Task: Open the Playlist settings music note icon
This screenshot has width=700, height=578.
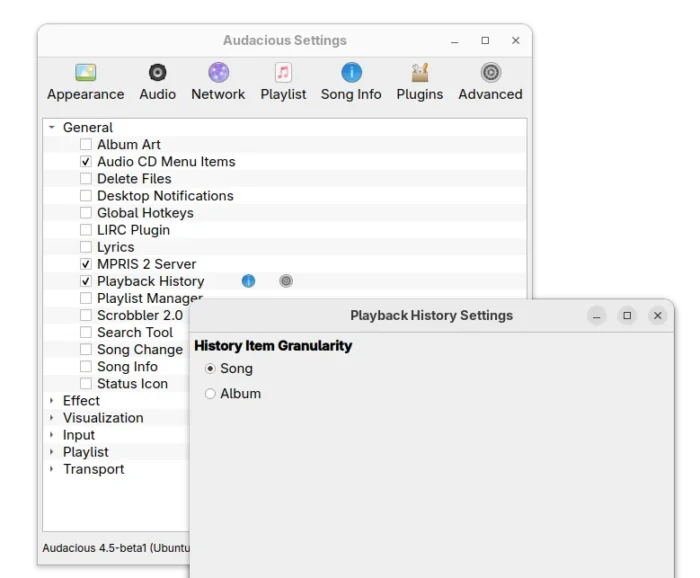Action: click(x=283, y=73)
